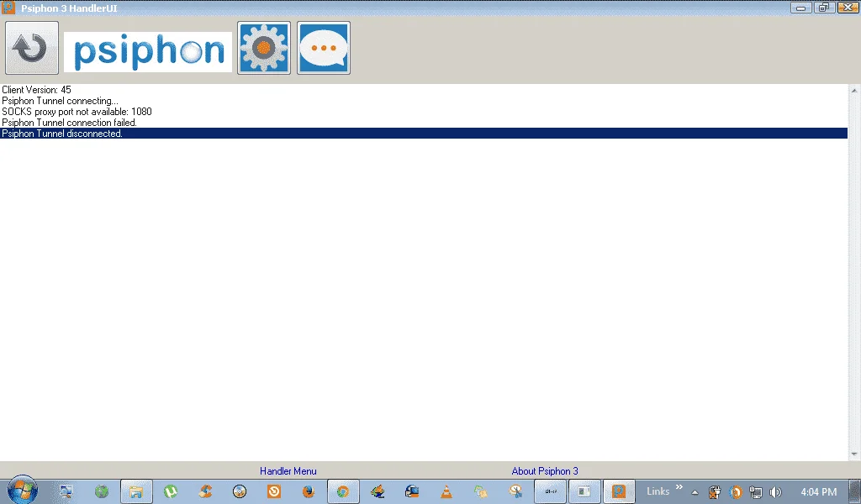This screenshot has width=861, height=504.
Task: Open uTorrent from the taskbar
Action: coord(171,491)
